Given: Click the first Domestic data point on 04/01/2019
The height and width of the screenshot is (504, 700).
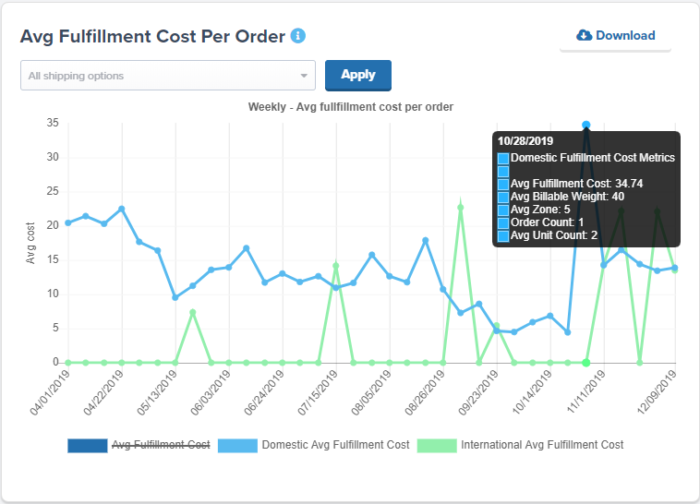Looking at the screenshot, I should (68, 223).
